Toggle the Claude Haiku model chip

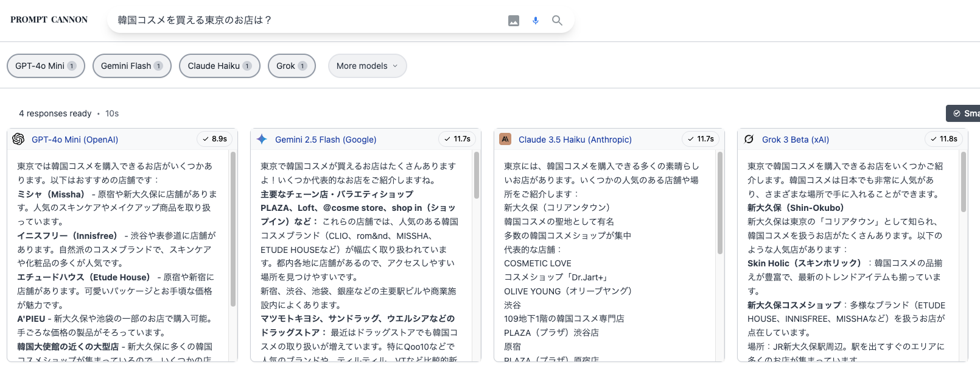click(220, 66)
